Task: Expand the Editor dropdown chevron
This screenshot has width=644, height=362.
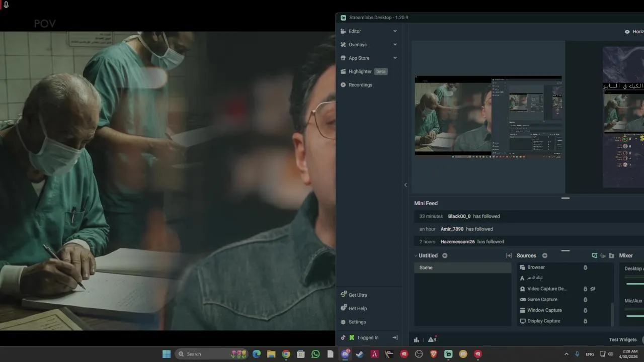Action: coord(395,31)
